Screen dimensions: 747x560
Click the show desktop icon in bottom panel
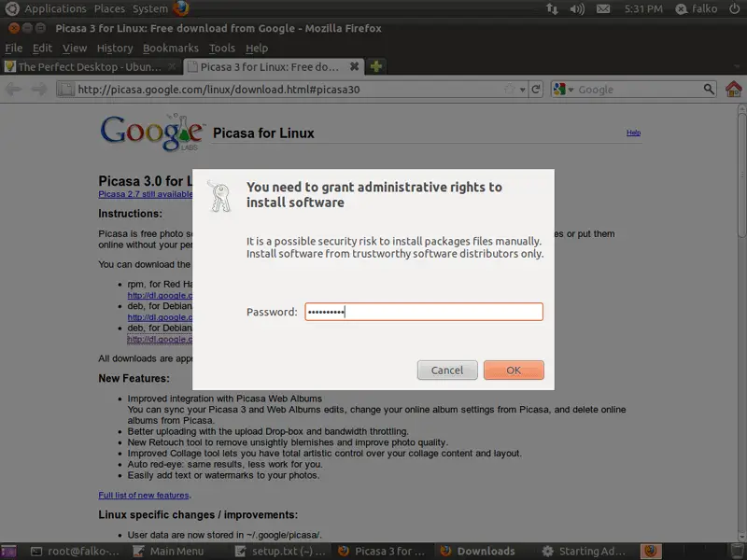pos(8,551)
